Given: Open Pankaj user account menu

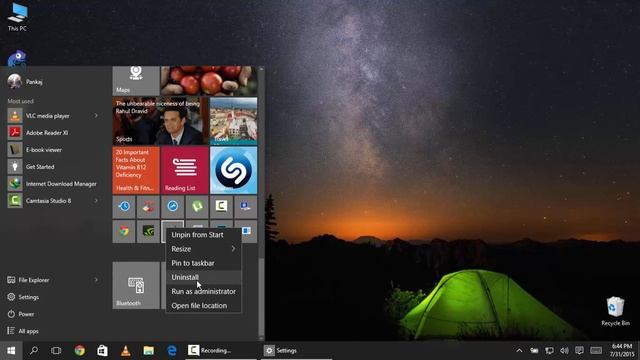Looking at the screenshot, I should 25,82.
